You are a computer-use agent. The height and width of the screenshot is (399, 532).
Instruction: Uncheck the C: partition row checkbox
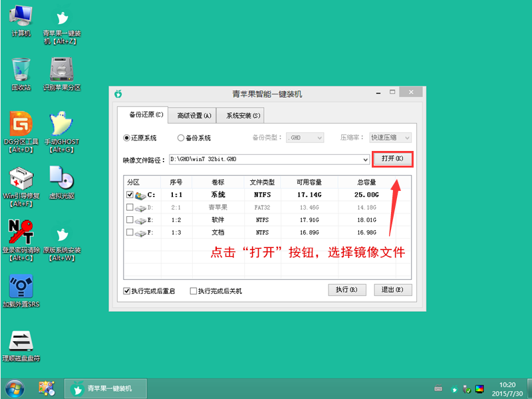(x=129, y=194)
